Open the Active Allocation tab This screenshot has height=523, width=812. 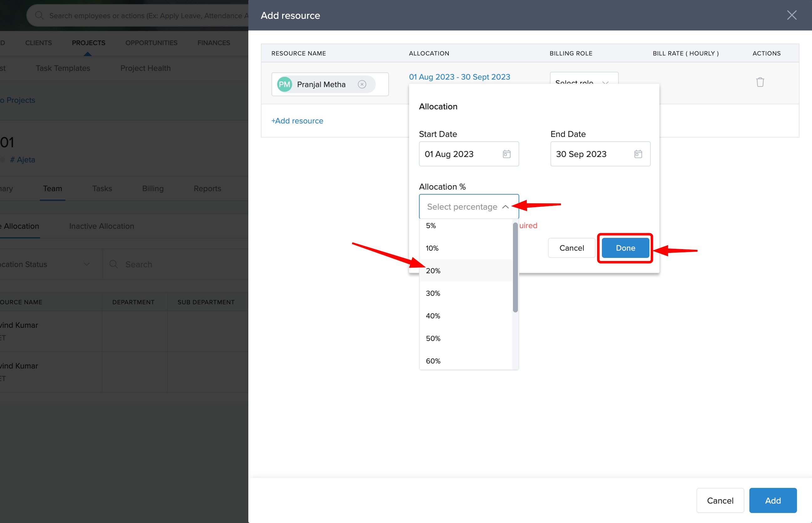[x=20, y=226]
